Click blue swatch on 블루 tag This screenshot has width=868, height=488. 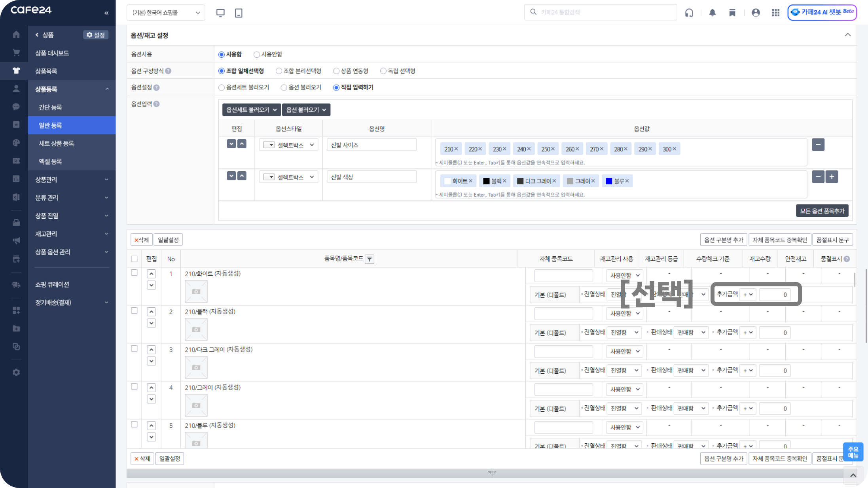[609, 181]
